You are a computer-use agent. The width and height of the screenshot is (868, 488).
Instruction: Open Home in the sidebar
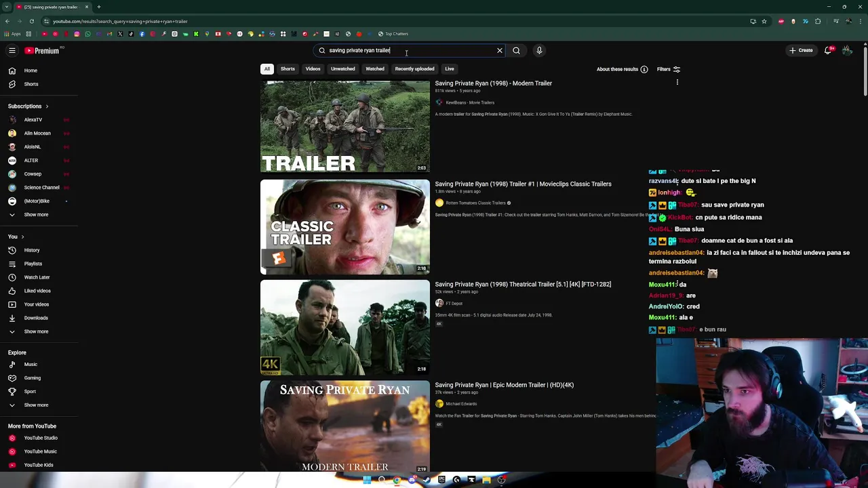[39, 70]
